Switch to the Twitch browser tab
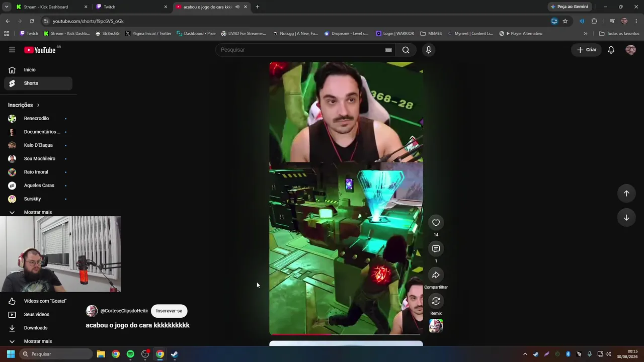 point(132,7)
